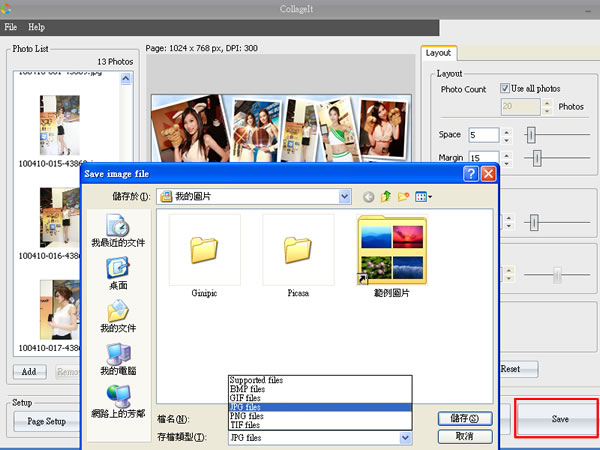
Task: Click the Space slider handle
Action: (x=530, y=135)
